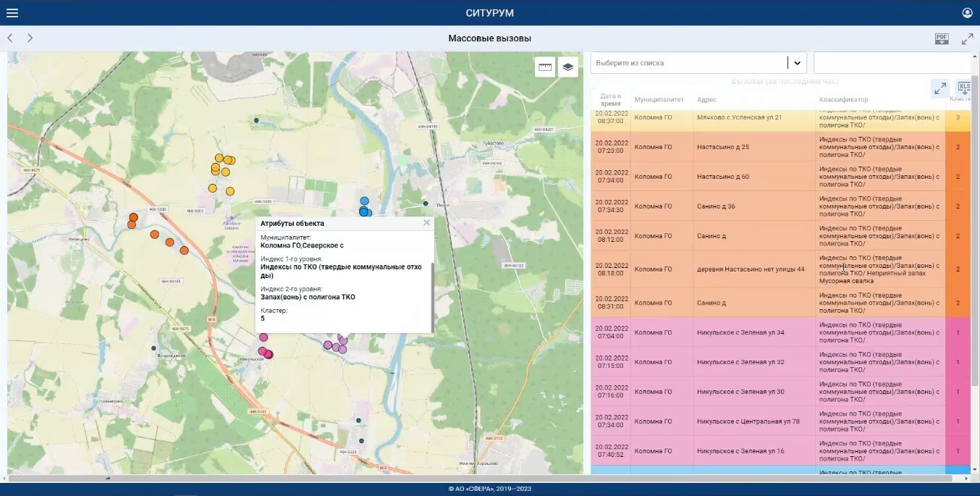Select row Настасьино д 25

point(780,147)
